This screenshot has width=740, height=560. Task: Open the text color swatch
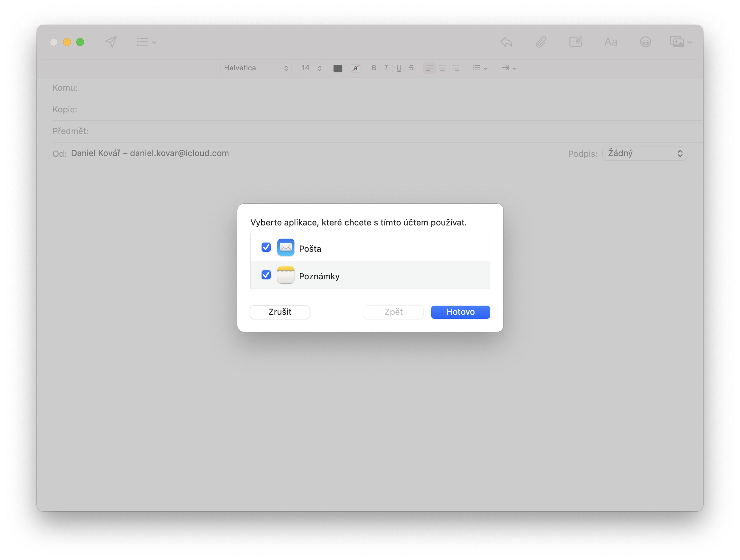(x=337, y=68)
